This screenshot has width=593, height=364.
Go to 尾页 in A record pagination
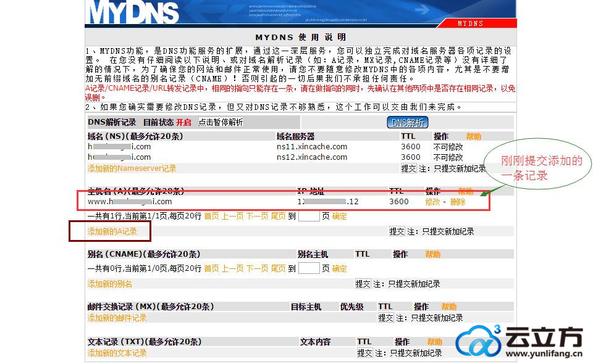pos(279,216)
